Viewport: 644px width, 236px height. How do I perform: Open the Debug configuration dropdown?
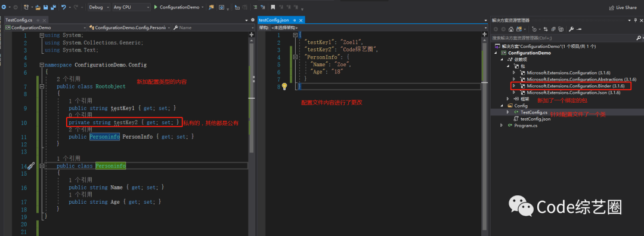click(x=99, y=7)
